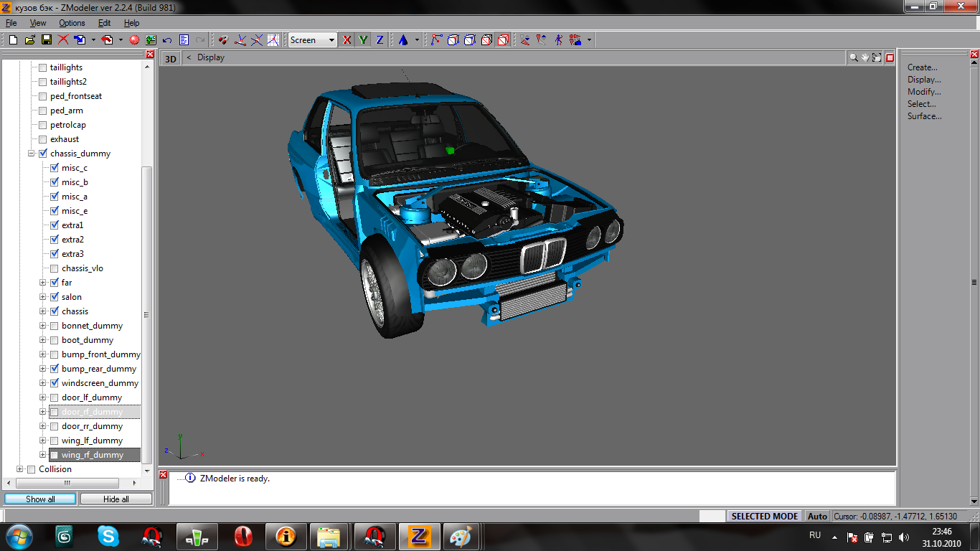This screenshot has height=551, width=980.
Task: Select the viewport pan hand tool
Action: 865,57
